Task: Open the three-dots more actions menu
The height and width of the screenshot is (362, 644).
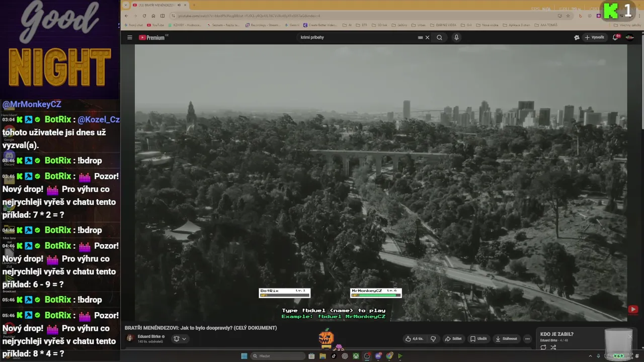Action: (x=527, y=339)
